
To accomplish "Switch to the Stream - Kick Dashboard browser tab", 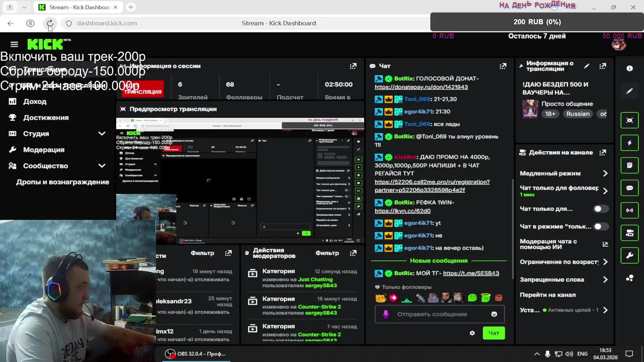I will click(x=77, y=7).
